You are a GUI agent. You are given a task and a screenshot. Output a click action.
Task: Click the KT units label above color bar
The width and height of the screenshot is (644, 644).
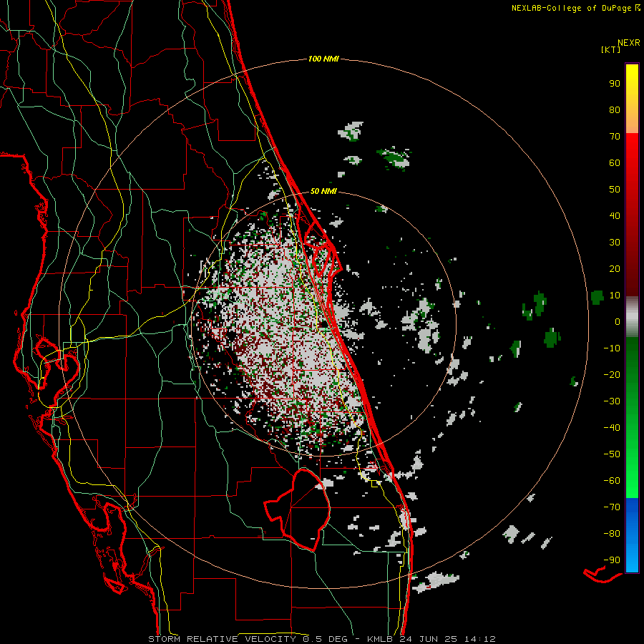(x=611, y=49)
